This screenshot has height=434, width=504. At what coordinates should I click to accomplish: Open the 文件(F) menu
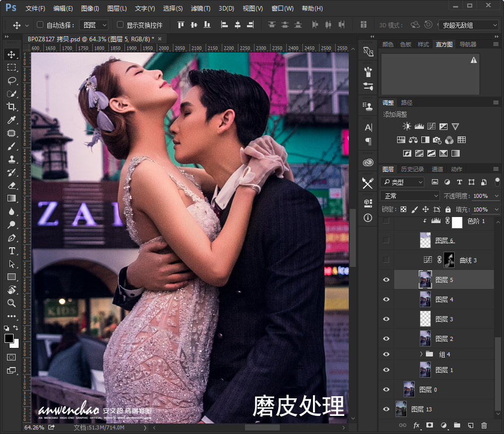click(35, 9)
